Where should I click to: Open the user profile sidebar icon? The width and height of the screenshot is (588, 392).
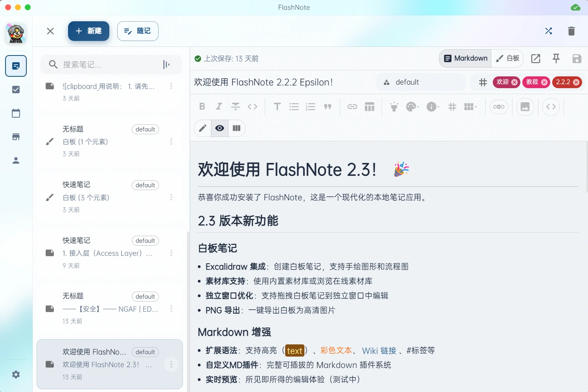pos(16,161)
